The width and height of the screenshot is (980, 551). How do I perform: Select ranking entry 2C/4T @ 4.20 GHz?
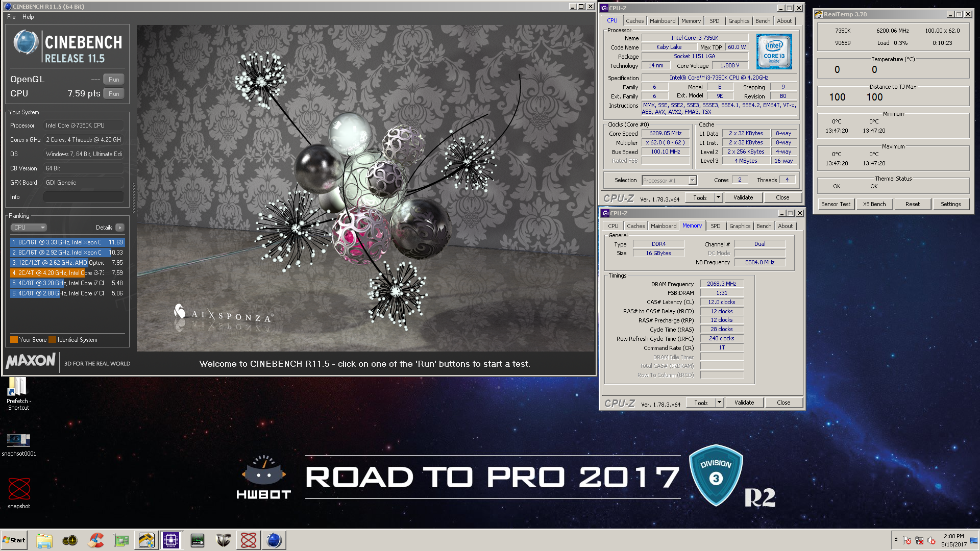(x=67, y=273)
